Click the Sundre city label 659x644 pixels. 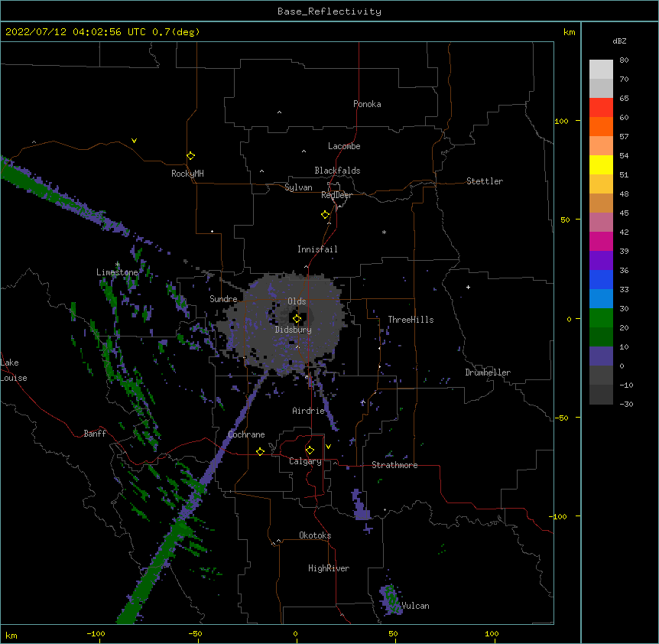tap(223, 299)
